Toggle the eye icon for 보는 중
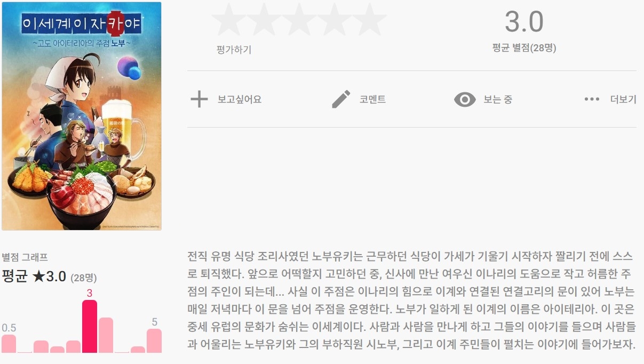644x364 pixels. [465, 99]
